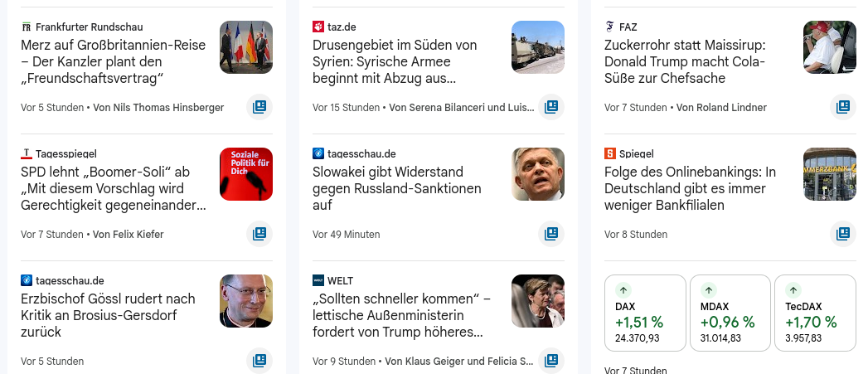The image size is (868, 374).
Task: Open SPD lehnt Boomer-Soli ab article
Action: click(114, 188)
